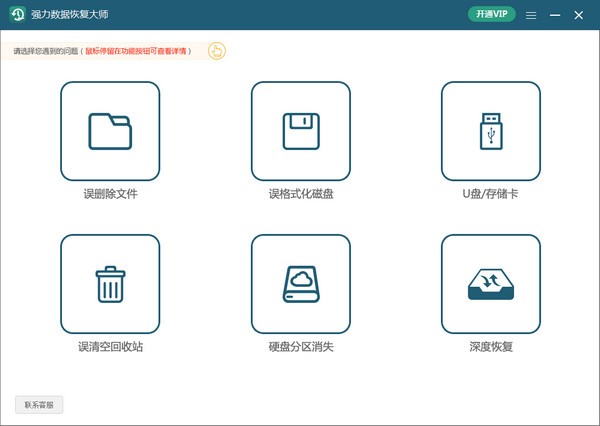Click the 误删除文件 label text
The image size is (600, 426).
click(111, 194)
